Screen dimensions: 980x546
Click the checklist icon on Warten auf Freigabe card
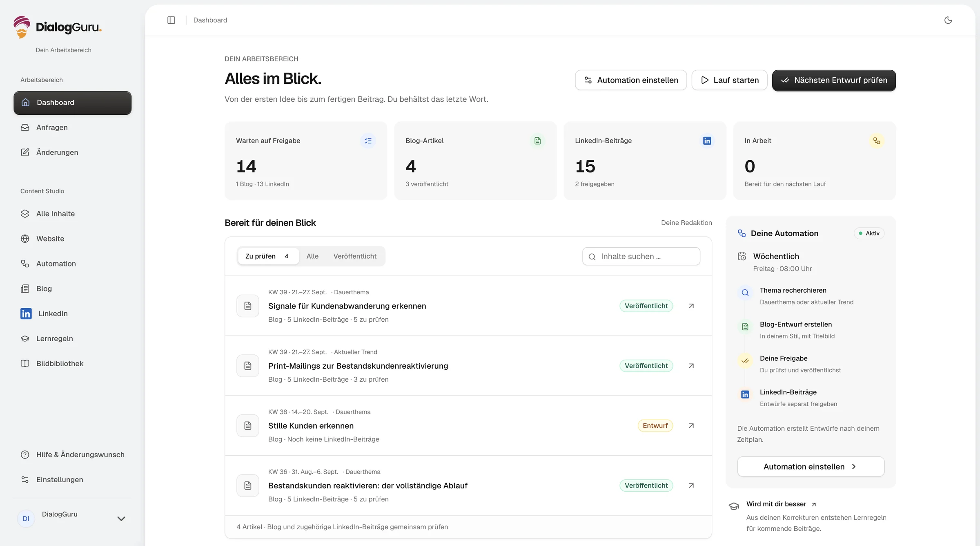[368, 141]
